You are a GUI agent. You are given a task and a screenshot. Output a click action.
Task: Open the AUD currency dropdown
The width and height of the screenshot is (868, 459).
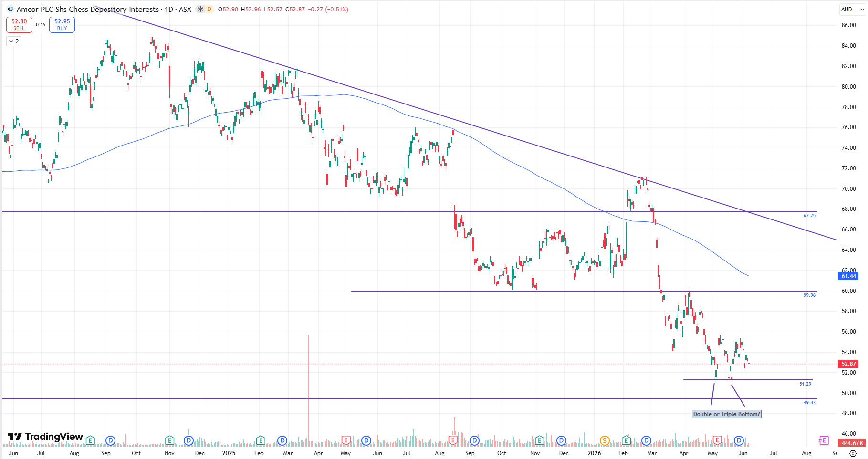click(852, 9)
